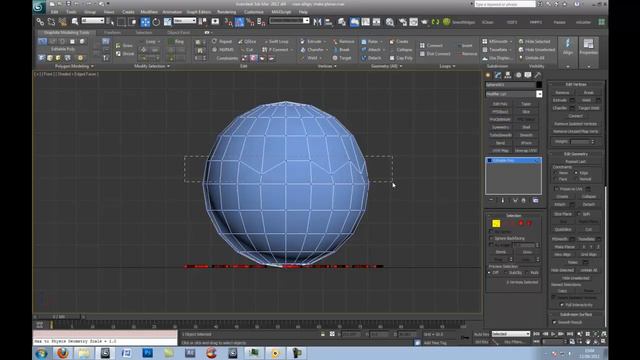640x360 pixels.
Task: Open the Modifiers menu
Action: coord(149,12)
